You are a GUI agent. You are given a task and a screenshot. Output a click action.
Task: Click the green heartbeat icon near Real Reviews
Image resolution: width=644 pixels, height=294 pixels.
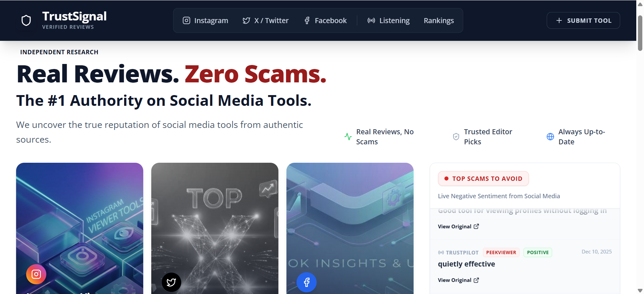click(x=348, y=137)
